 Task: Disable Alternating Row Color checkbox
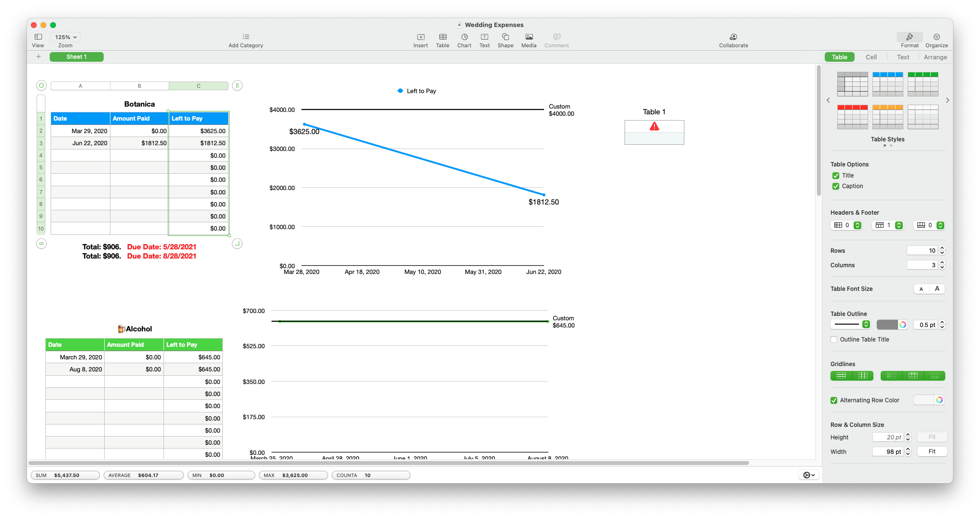(834, 400)
